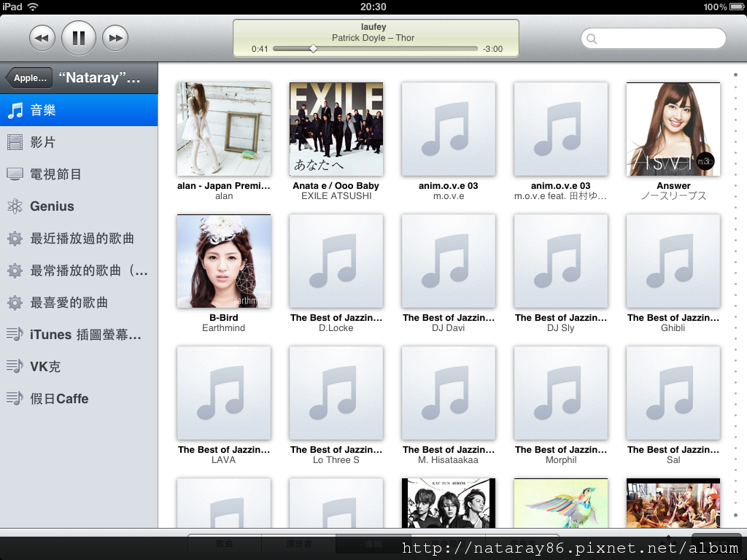Tap the clock "20:30" in status bar
The height and width of the screenshot is (560, 747).
(373, 7)
